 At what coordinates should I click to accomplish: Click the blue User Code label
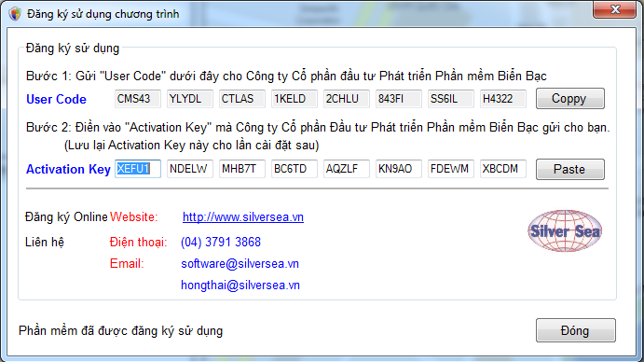tap(56, 99)
